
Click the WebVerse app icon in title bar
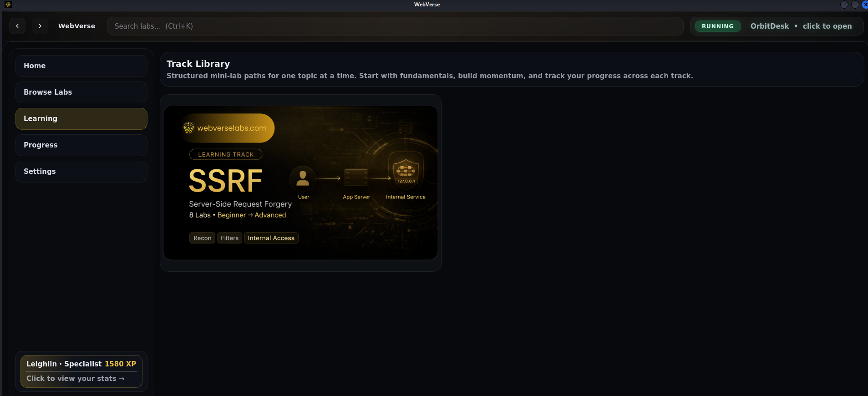(x=8, y=5)
